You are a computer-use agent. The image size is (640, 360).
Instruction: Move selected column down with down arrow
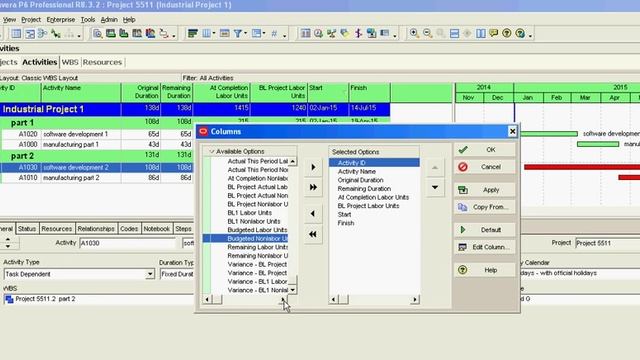(x=435, y=187)
